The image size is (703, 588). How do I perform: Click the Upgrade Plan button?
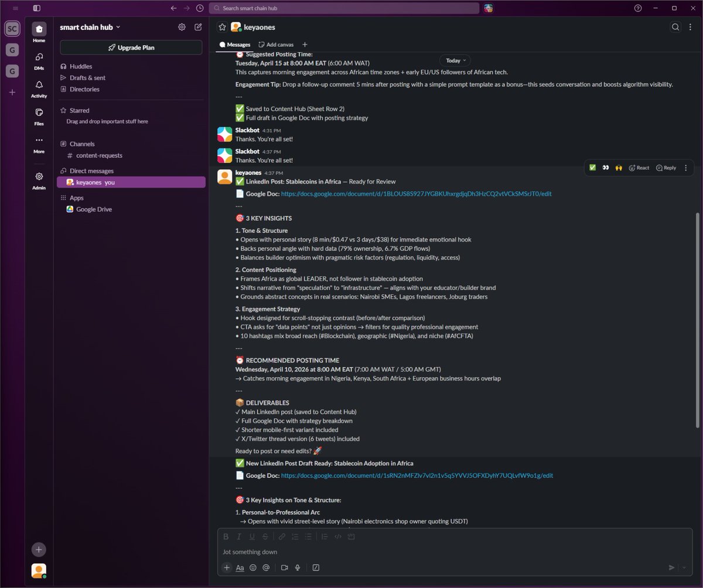(x=131, y=47)
